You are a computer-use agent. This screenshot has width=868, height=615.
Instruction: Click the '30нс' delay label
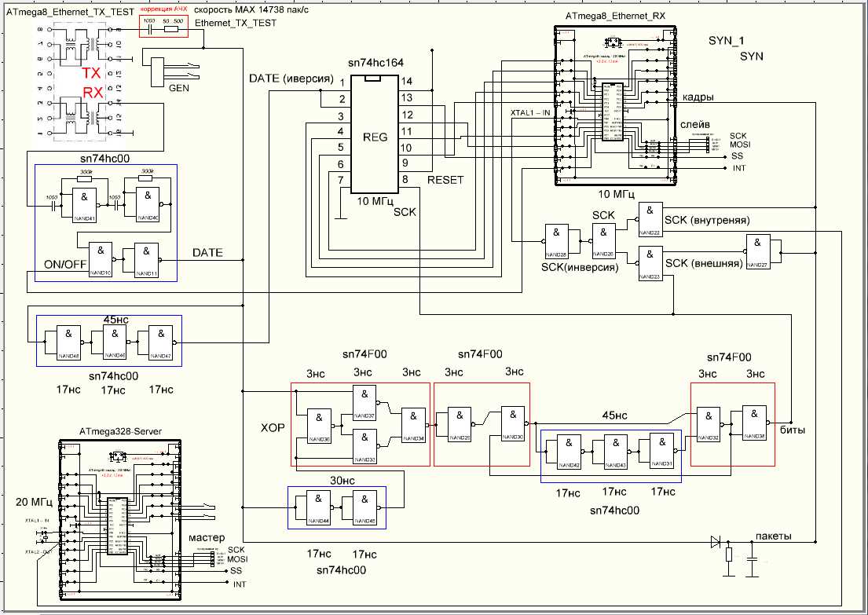tap(341, 479)
